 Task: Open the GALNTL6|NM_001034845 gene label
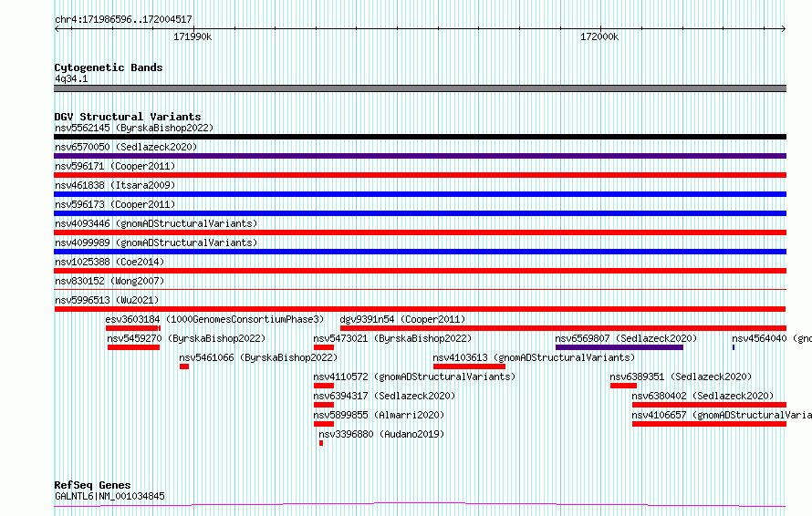(x=109, y=496)
